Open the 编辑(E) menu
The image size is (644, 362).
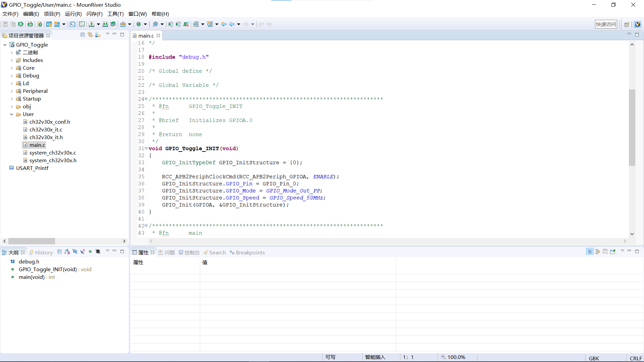pyautogui.click(x=31, y=14)
